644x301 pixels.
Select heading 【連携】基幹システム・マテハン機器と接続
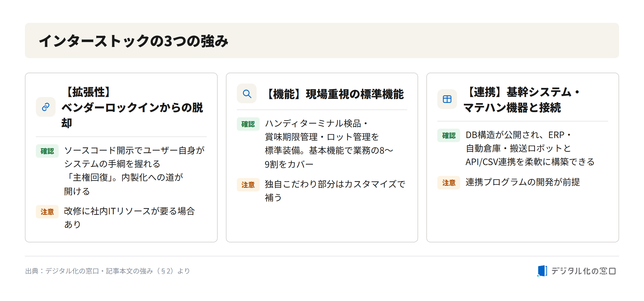coord(522,100)
